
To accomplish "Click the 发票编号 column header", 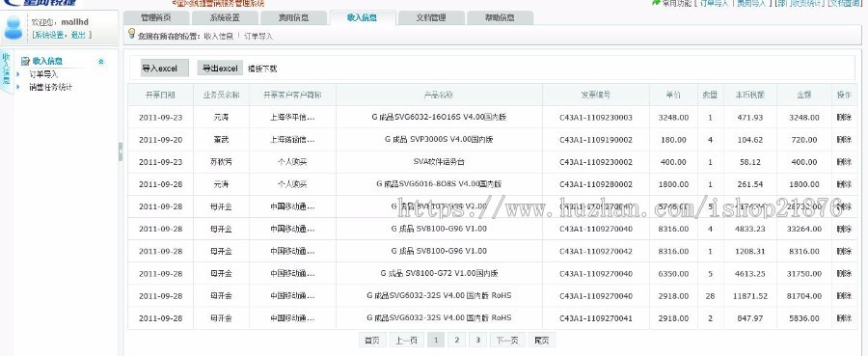I will click(x=596, y=95).
